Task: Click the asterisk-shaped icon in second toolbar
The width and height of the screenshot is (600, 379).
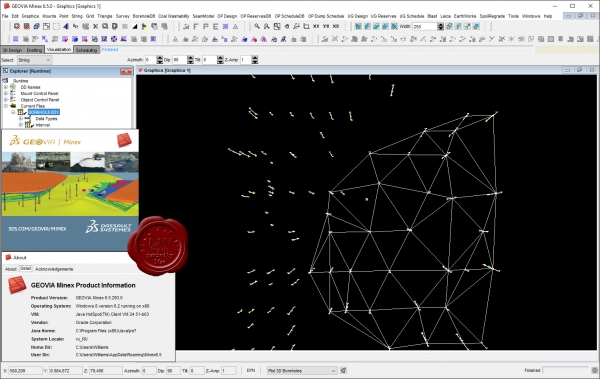Action: [x=511, y=39]
